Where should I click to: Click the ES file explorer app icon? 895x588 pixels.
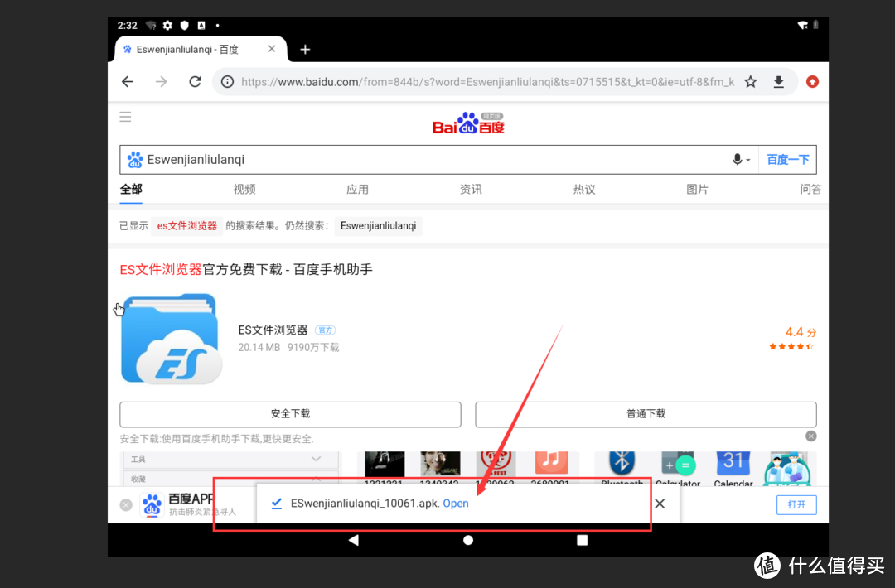(x=172, y=339)
